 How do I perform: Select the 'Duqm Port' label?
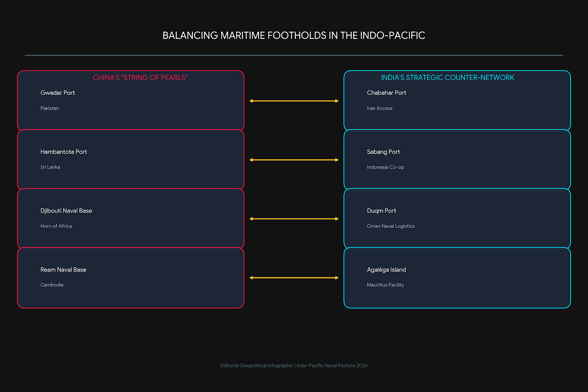point(381,211)
